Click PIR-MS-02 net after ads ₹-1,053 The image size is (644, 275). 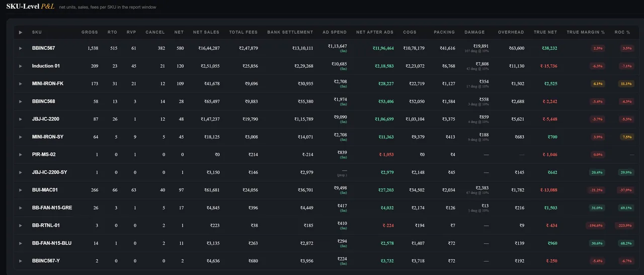pyautogui.click(x=385, y=154)
